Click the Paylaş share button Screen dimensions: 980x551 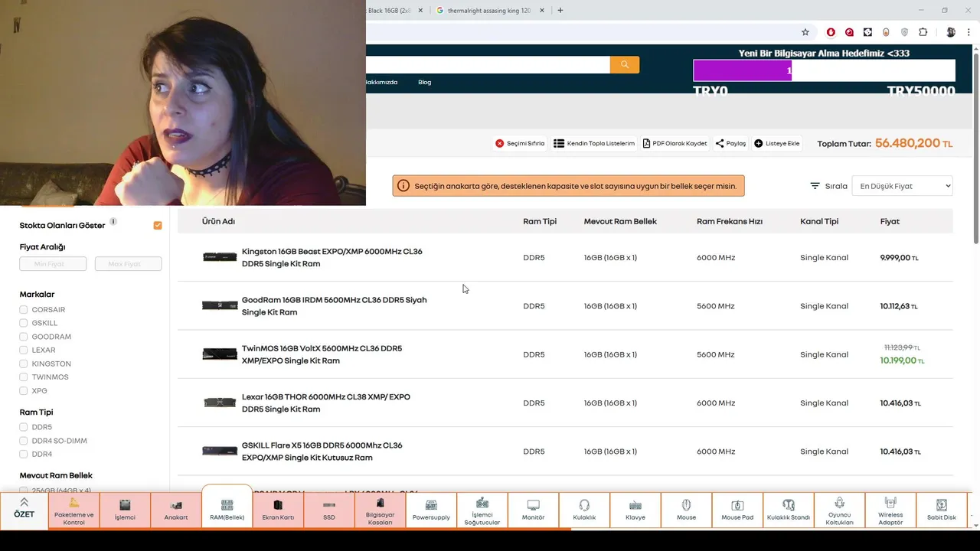730,143
